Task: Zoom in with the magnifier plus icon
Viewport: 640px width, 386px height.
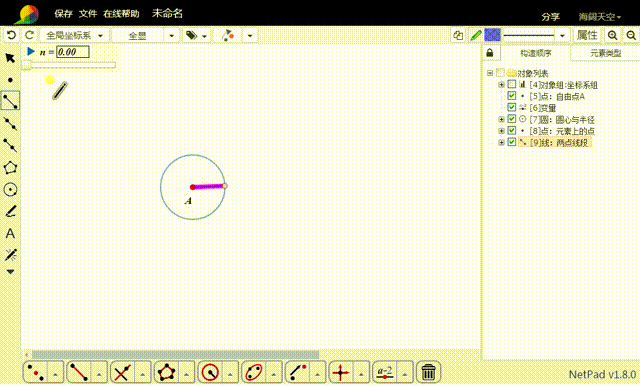Action: tap(612, 35)
